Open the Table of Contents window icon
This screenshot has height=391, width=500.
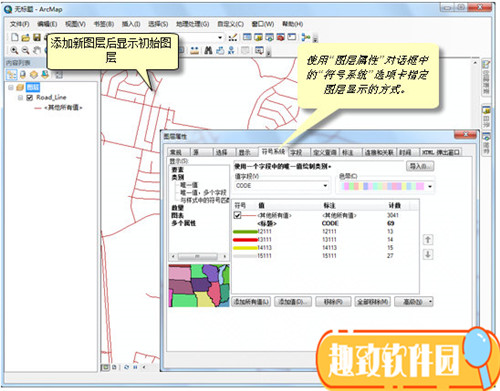tap(247, 37)
